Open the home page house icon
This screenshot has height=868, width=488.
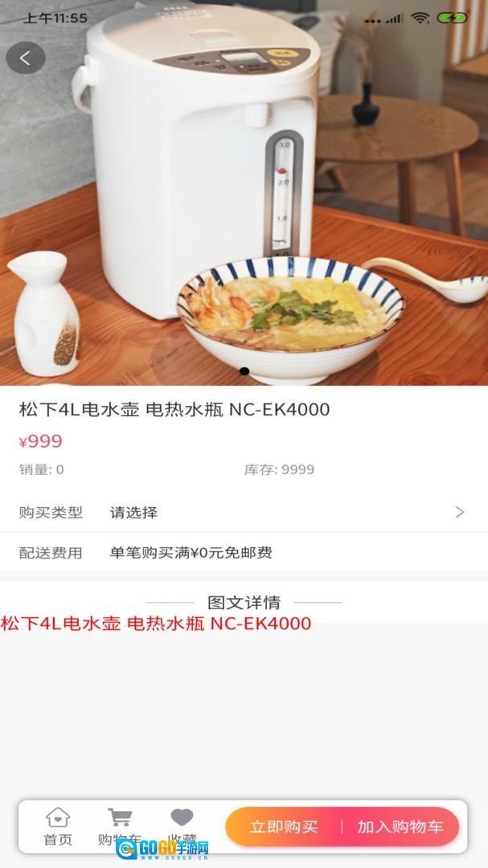point(58,817)
